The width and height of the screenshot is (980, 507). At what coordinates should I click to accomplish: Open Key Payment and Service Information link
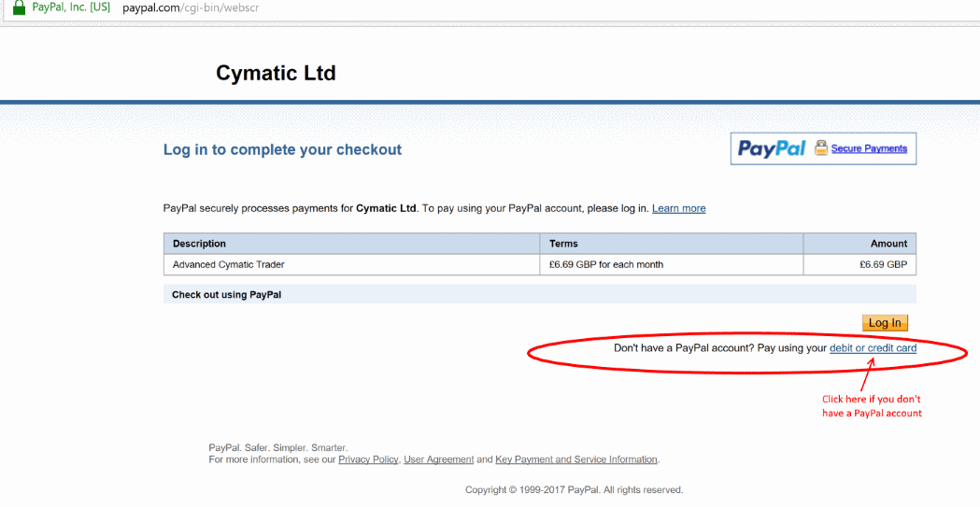pyautogui.click(x=576, y=459)
